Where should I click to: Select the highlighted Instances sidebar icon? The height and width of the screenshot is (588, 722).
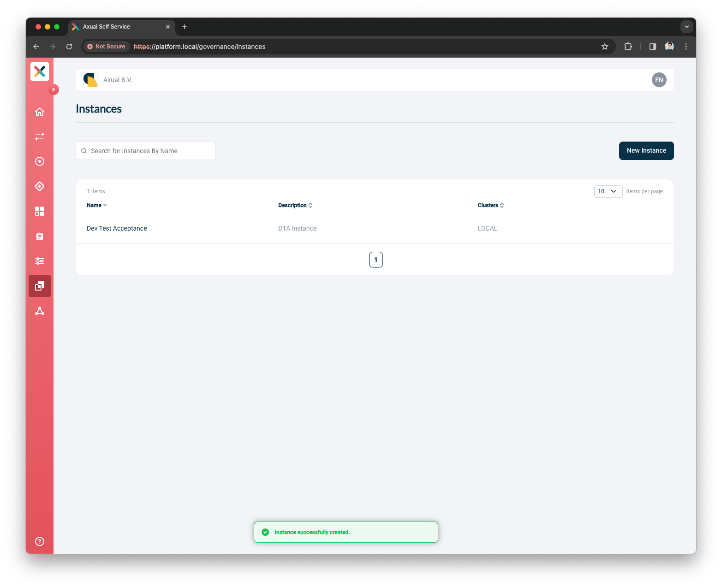pyautogui.click(x=40, y=286)
